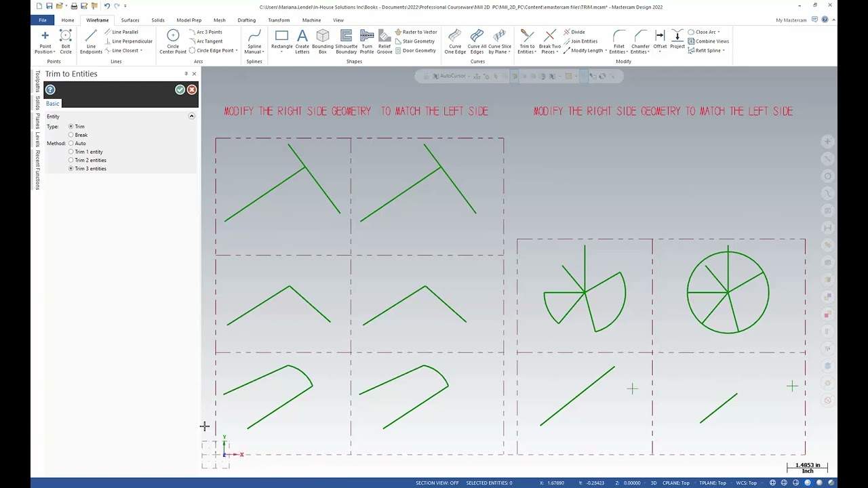
Task: Switch to the Home ribbon tab
Action: (x=68, y=20)
